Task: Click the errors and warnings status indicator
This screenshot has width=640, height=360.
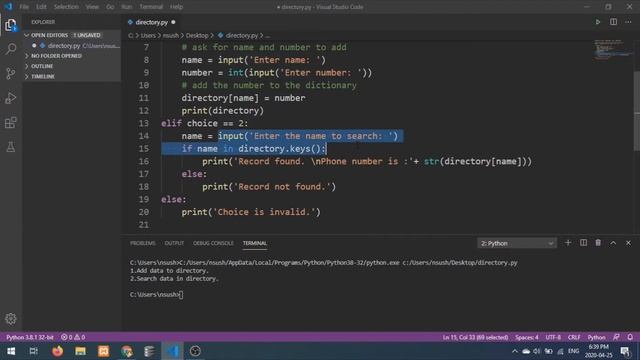Action: [73, 337]
